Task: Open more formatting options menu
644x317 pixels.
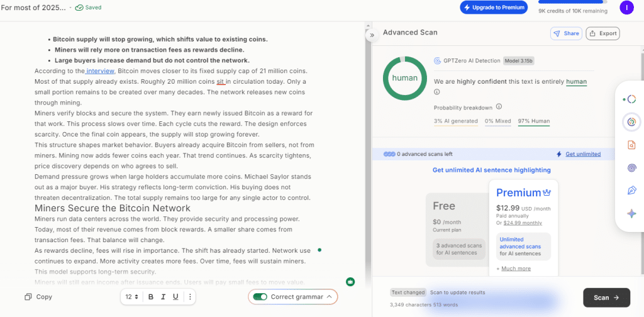Action: click(190, 297)
